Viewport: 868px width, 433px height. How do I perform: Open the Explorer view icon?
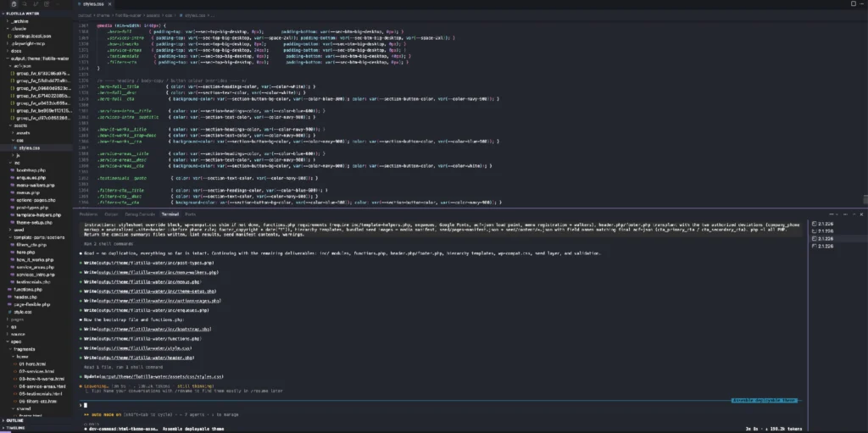pyautogui.click(x=14, y=4)
